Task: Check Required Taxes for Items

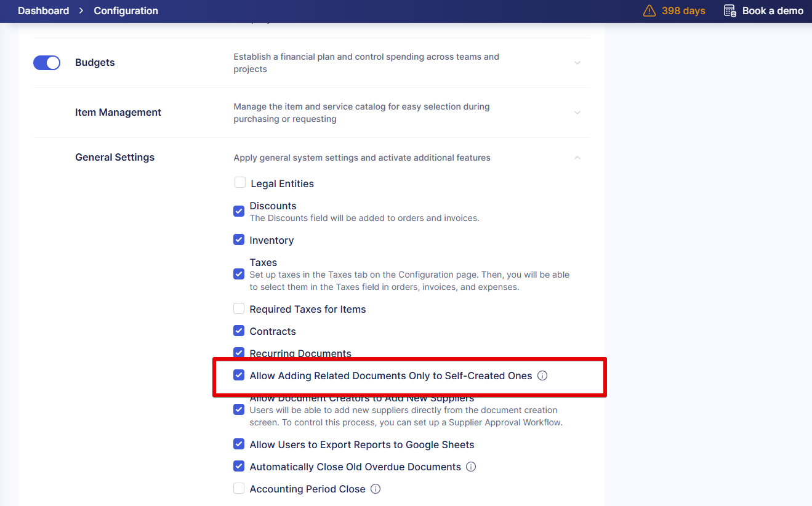Action: [239, 309]
